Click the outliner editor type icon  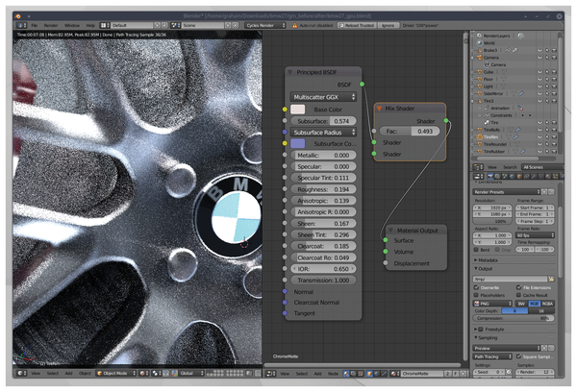(x=478, y=167)
